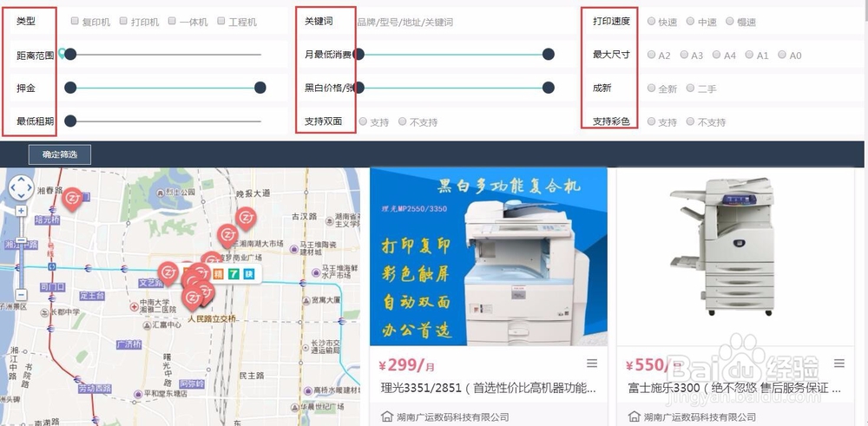Viewport: 868px width, 426px height.
Task: Check the 工程机 type checkbox
Action: pyautogui.click(x=221, y=21)
